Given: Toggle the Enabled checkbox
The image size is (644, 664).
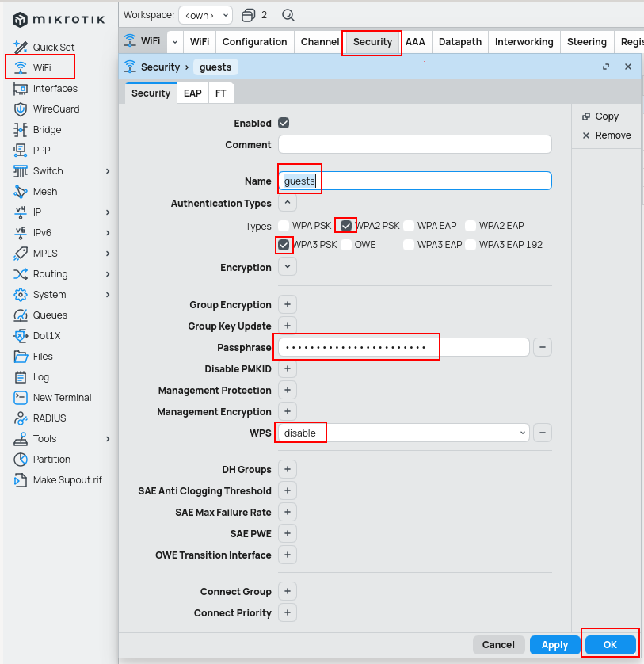Looking at the screenshot, I should click(x=284, y=124).
